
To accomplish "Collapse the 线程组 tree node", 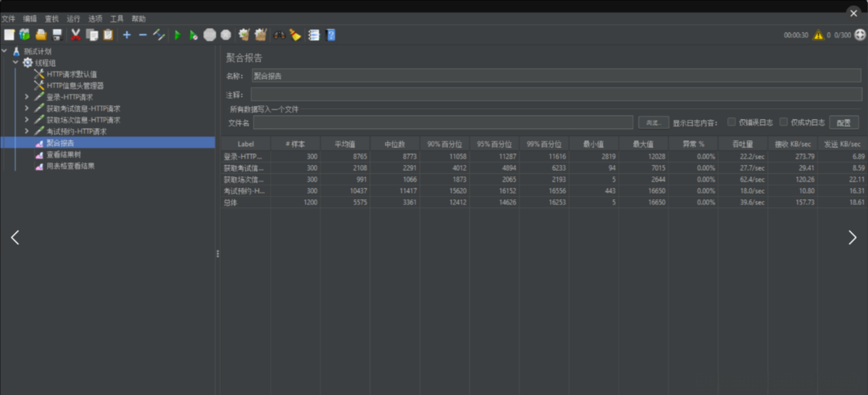I will click(x=16, y=63).
